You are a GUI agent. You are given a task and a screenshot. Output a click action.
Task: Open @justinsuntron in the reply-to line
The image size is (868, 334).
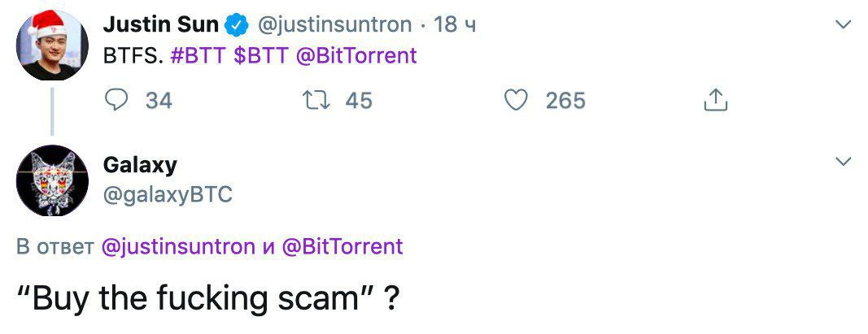point(178,246)
